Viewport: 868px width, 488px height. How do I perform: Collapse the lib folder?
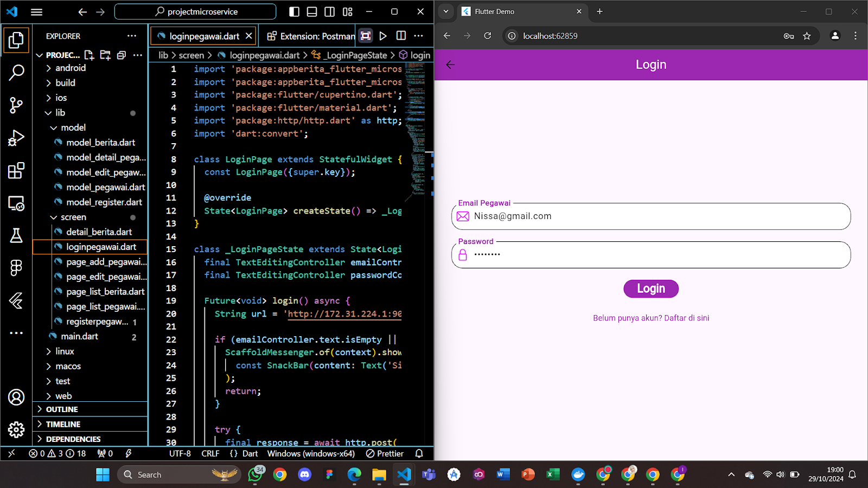[x=90, y=113]
